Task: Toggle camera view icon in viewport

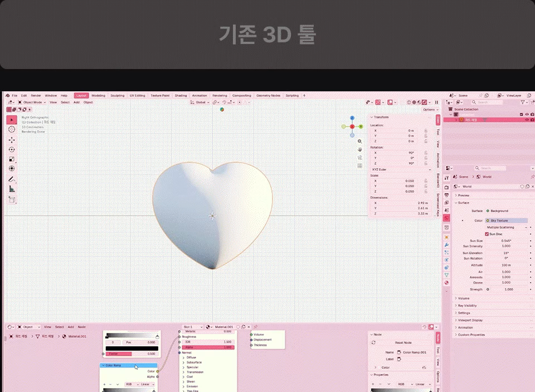Action: (359, 158)
